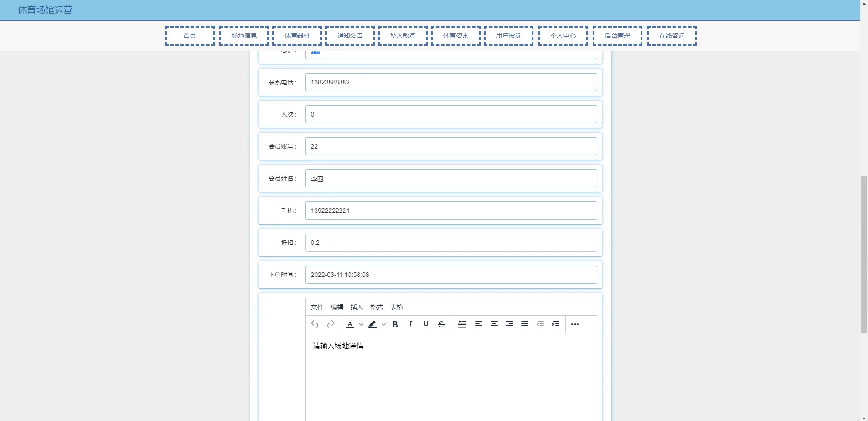This screenshot has width=868, height=421.
Task: Focus the 手机 input field
Action: (451, 210)
